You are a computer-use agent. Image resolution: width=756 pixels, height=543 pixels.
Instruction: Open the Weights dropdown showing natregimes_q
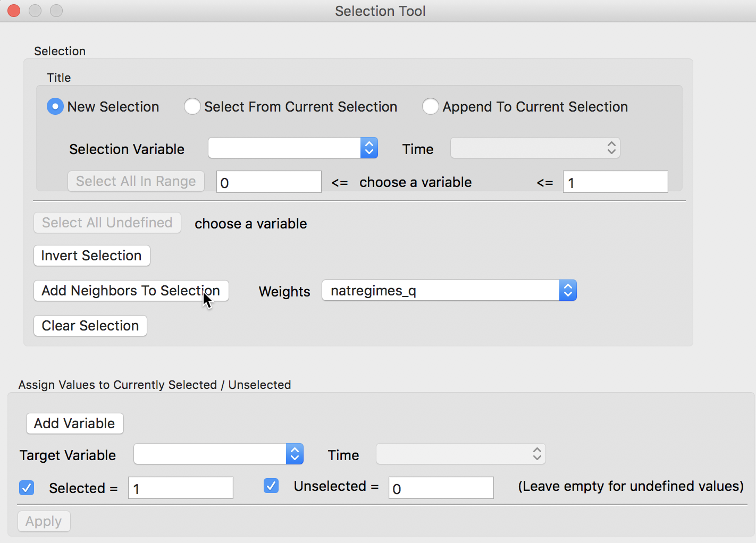click(449, 291)
